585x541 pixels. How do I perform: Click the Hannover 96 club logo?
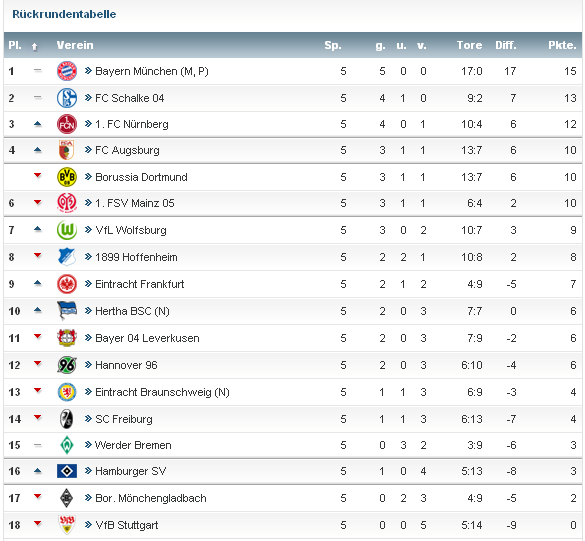click(67, 365)
